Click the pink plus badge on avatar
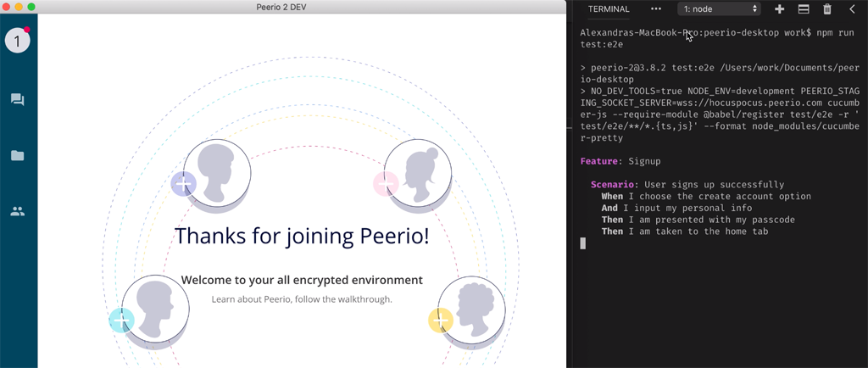Screen dimensions: 868x368 coord(386,184)
